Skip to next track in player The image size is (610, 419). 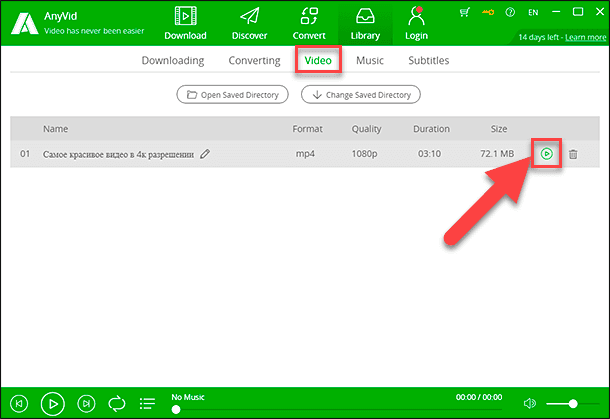click(86, 404)
